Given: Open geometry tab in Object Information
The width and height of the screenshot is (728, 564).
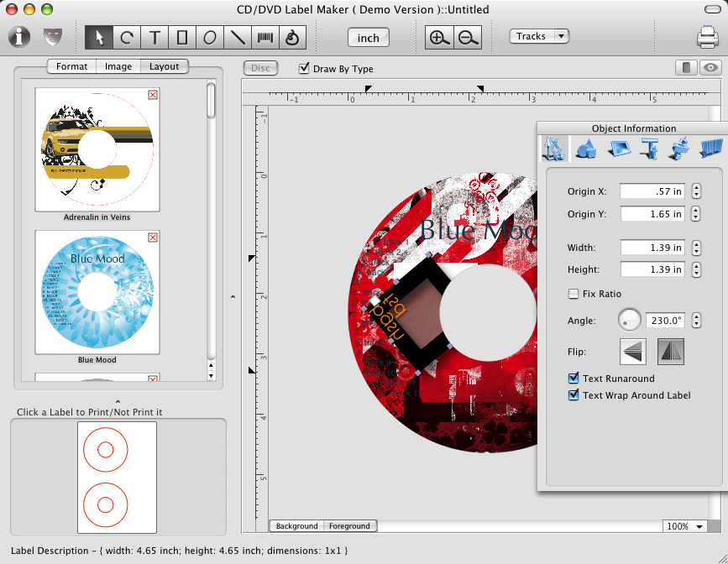Looking at the screenshot, I should pos(553,149).
